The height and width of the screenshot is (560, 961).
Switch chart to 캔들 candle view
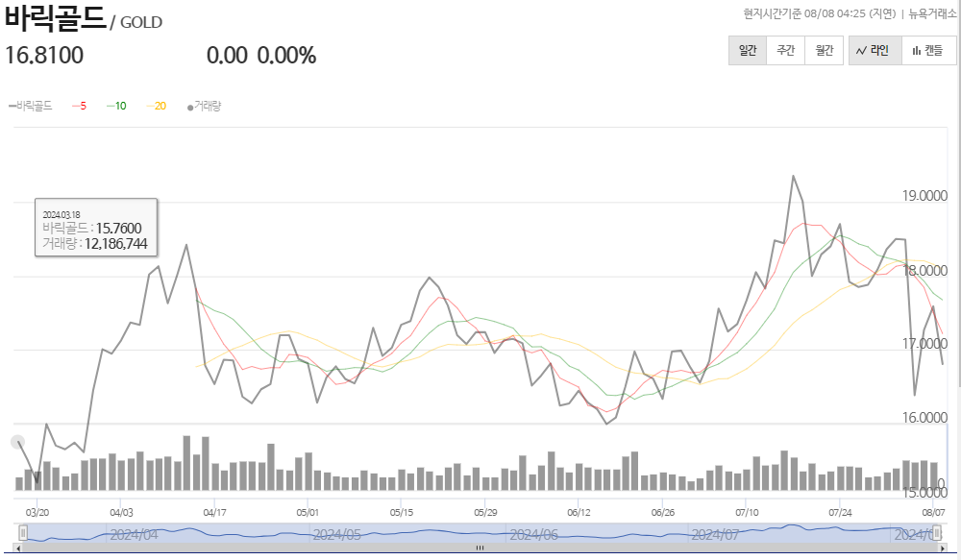pos(928,50)
